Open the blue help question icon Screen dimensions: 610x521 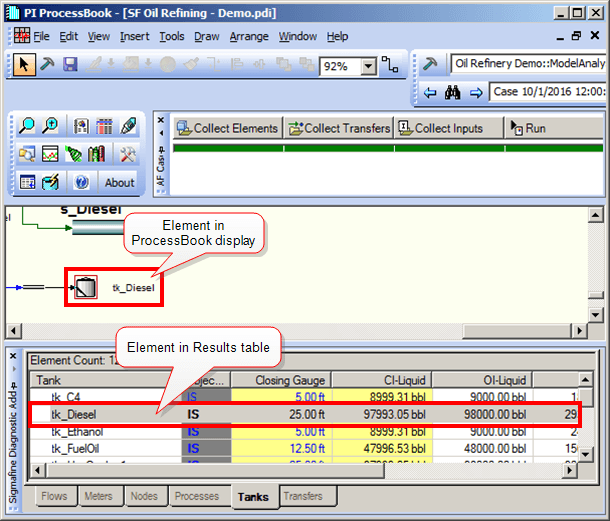81,182
